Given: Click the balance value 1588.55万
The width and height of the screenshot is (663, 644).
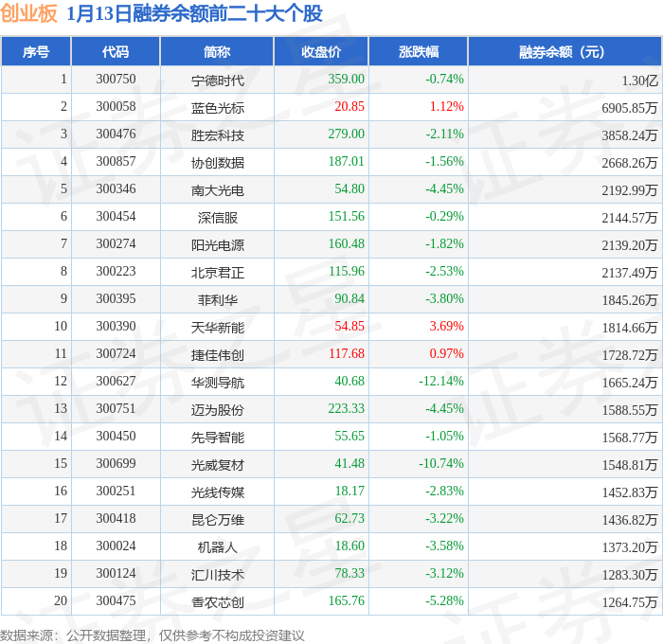Looking at the screenshot, I should [630, 410].
